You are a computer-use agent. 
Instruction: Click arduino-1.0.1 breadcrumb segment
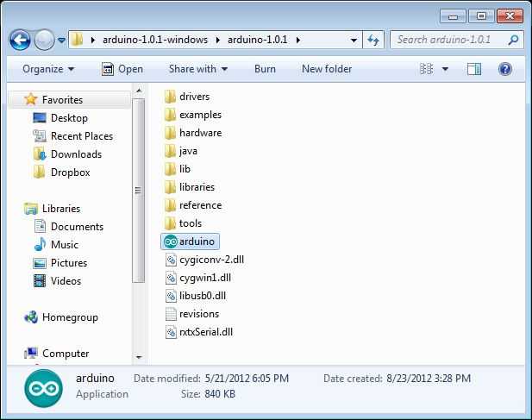(257, 40)
